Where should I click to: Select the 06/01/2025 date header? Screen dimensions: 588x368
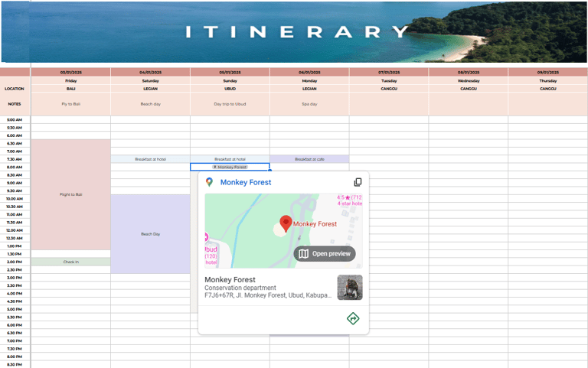pyautogui.click(x=309, y=72)
